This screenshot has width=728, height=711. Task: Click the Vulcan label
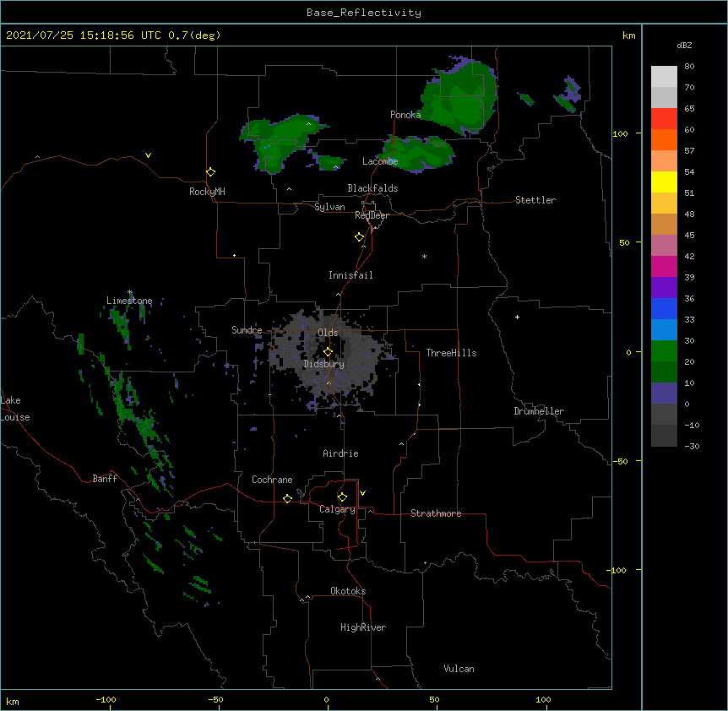[x=459, y=669]
